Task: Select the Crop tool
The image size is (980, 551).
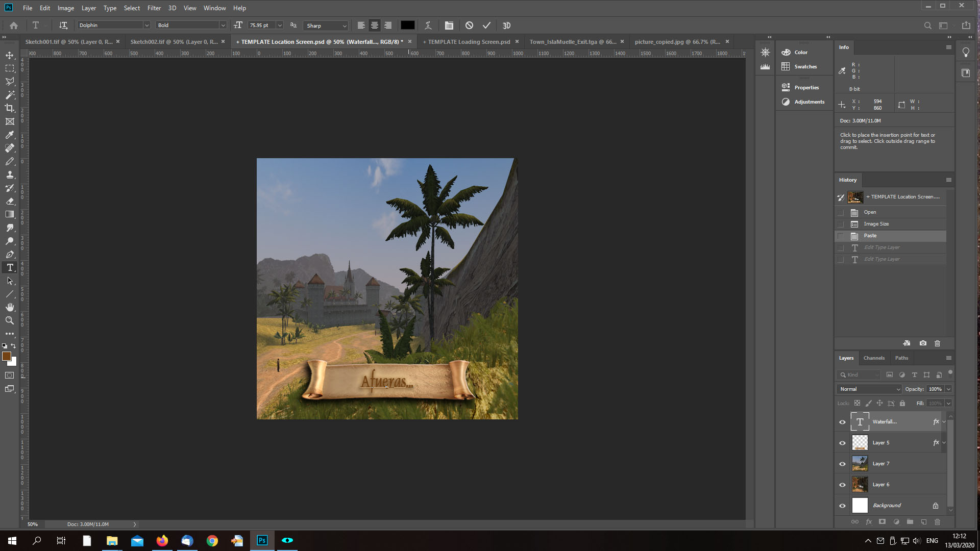Action: [x=10, y=108]
